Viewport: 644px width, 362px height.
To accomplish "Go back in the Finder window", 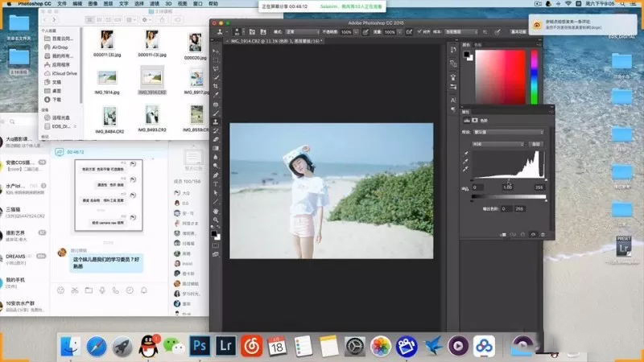I will tap(45, 19).
